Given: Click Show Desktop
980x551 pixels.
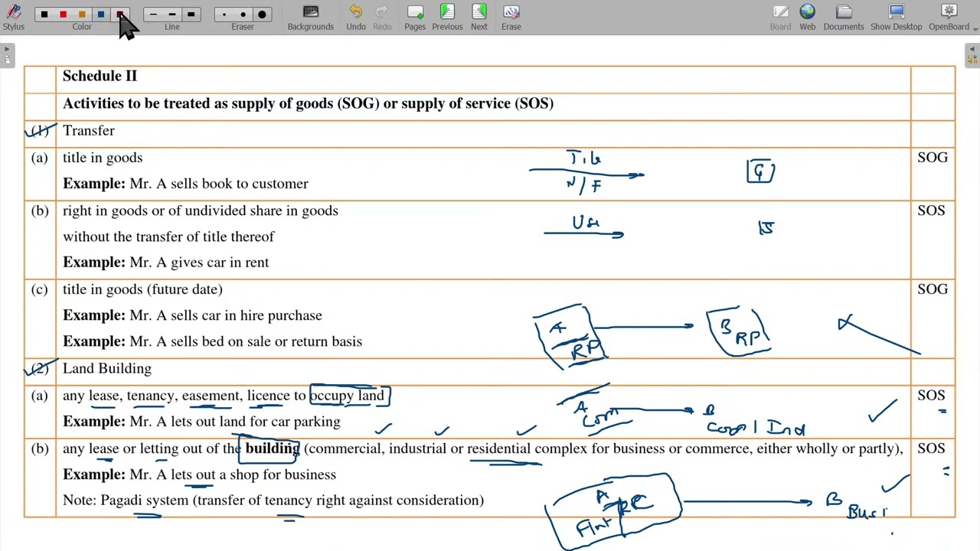Looking at the screenshot, I should coord(896,17).
